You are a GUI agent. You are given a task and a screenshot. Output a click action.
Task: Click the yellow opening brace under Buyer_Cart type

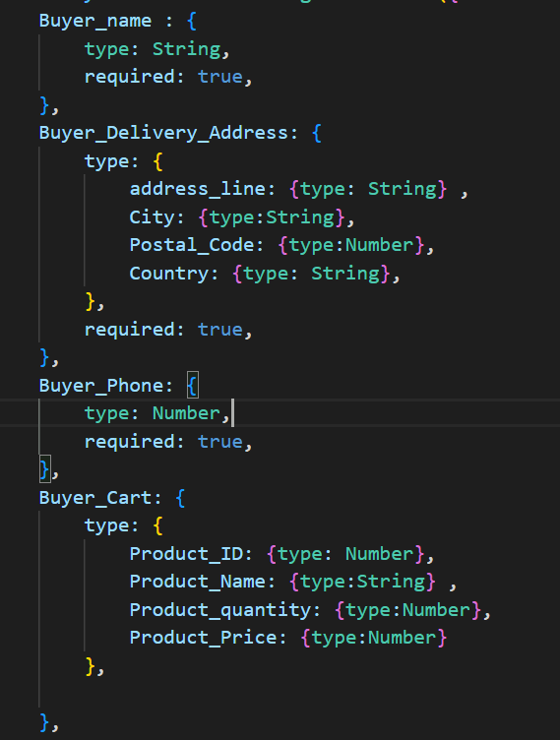tap(158, 525)
